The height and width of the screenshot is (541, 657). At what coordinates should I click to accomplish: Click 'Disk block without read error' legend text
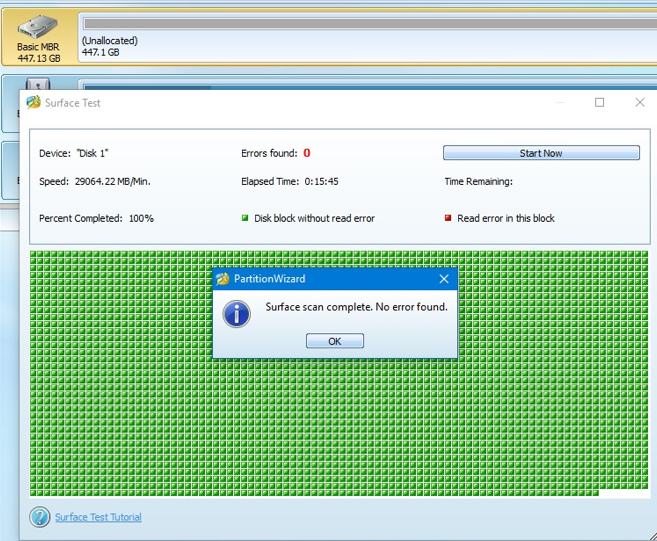[x=314, y=218]
